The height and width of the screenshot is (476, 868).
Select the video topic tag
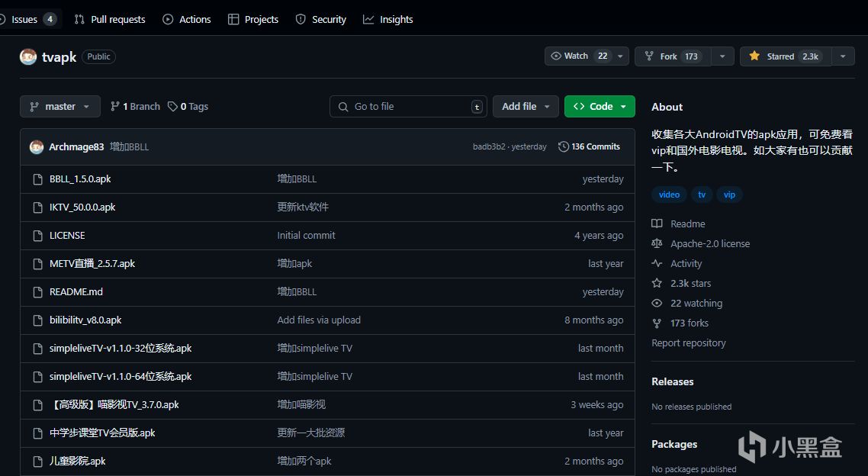(x=669, y=195)
